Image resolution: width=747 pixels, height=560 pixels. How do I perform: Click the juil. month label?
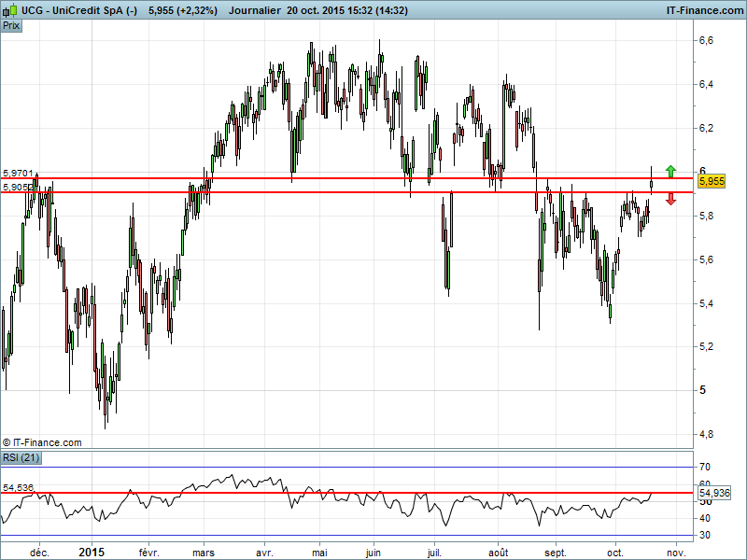[x=434, y=553]
